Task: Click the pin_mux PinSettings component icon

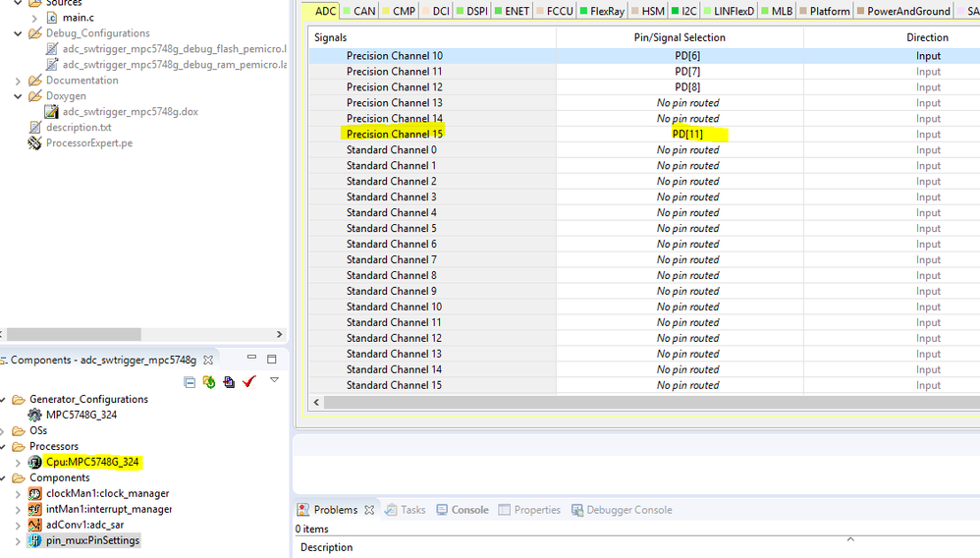Action: pyautogui.click(x=35, y=540)
